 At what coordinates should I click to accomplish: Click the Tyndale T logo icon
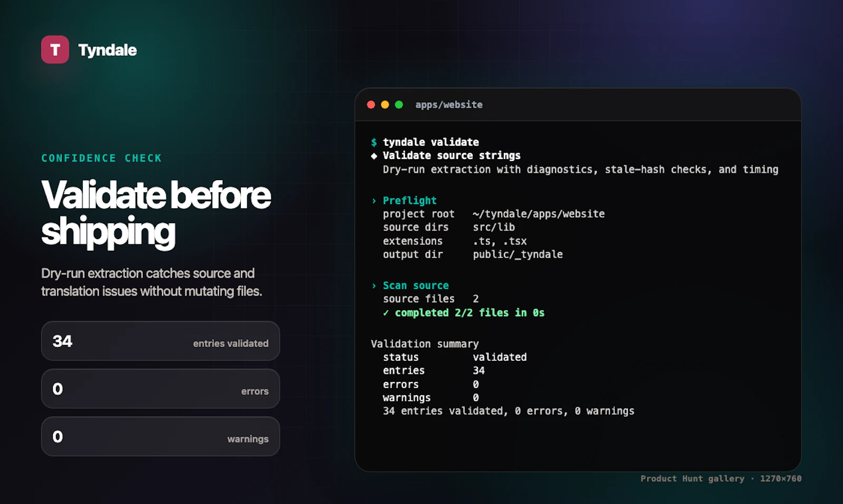tap(55, 50)
